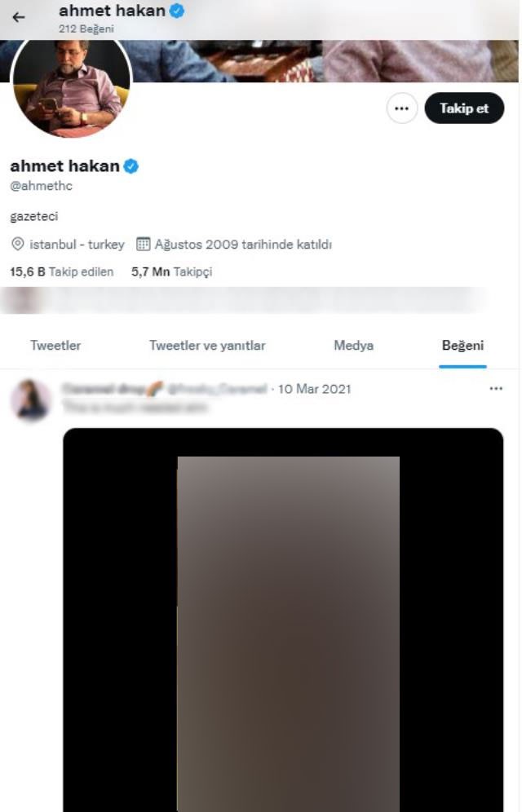Go back using the arrow icon
522x812 pixels.
click(19, 17)
